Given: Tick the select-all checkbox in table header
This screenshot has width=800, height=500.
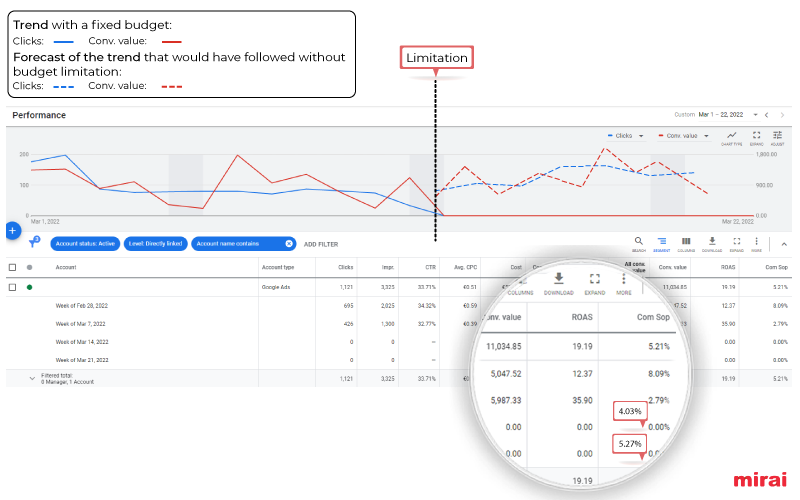Looking at the screenshot, I should (x=13, y=267).
